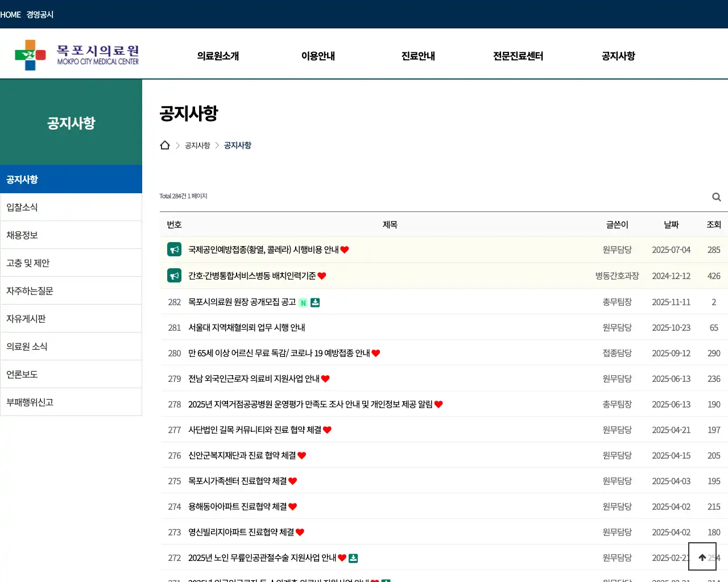
Task: Click megaphone icon beside 국제공인예방접종 notice
Action: tap(174, 250)
